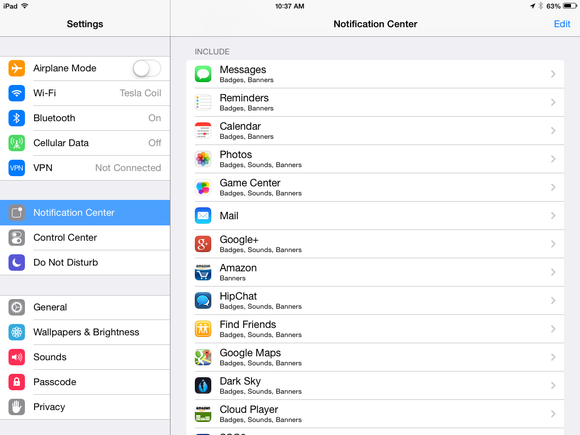
Task: Tap the Find Friends app icon
Action: (x=203, y=329)
